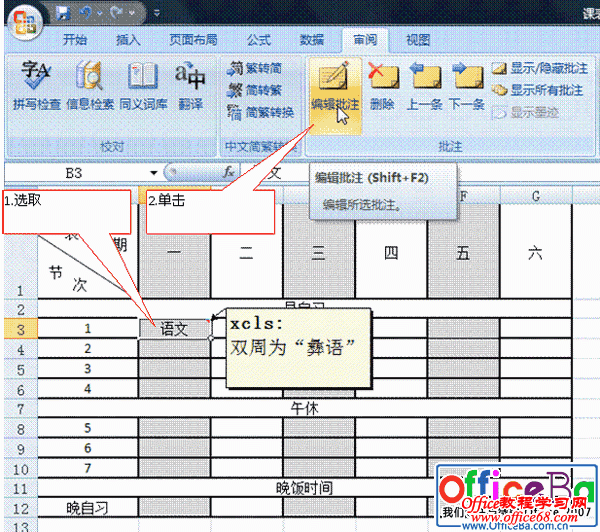This screenshot has height=532, width=600.
Task: Open the undo history dropdown arrow
Action: click(x=100, y=13)
